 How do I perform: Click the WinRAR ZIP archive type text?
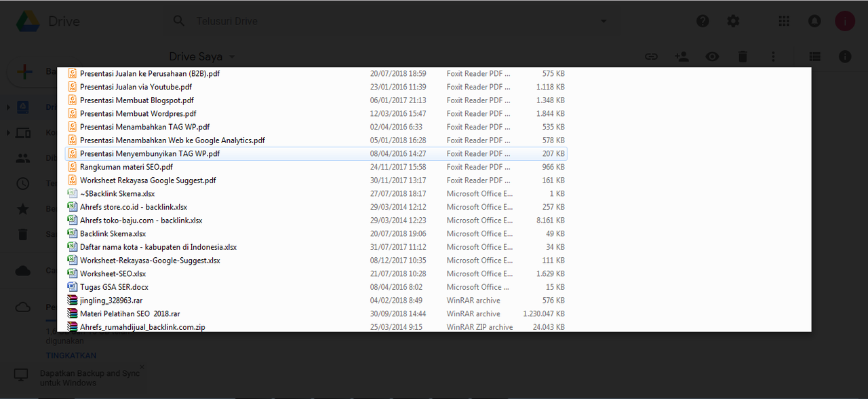coord(479,327)
